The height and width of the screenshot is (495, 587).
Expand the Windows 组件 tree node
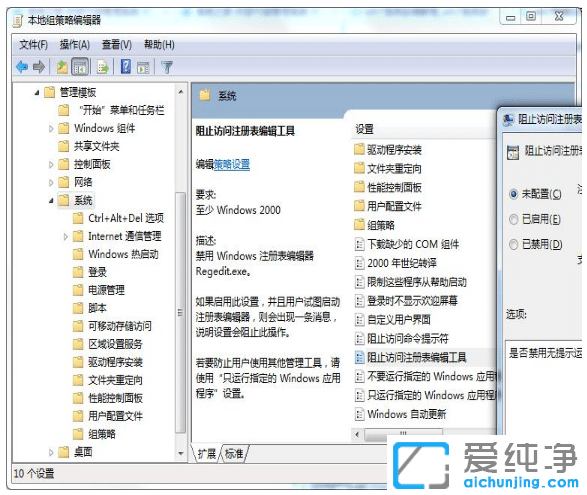click(51, 129)
